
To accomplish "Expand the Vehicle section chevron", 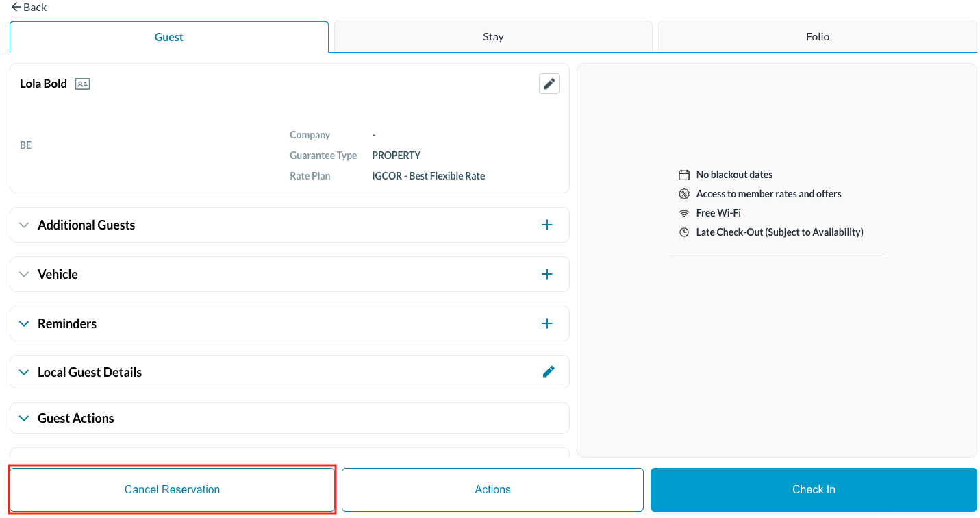I will coord(25,274).
